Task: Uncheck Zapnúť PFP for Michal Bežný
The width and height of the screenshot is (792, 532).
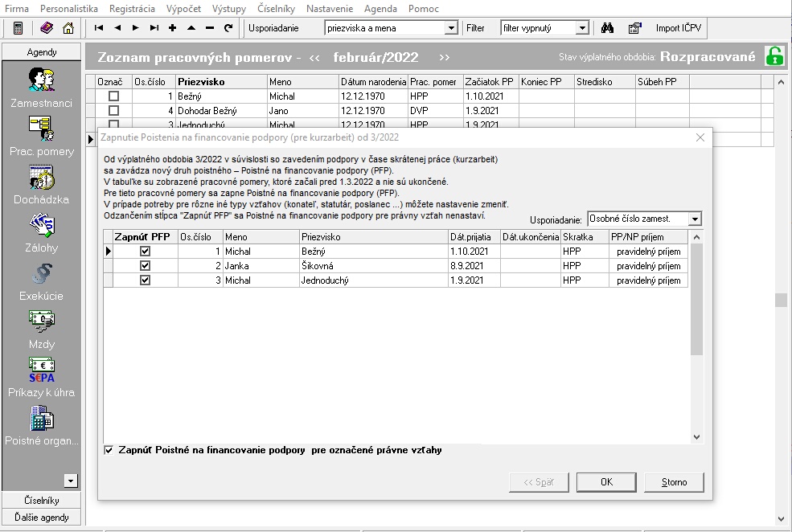Action: 145,251
